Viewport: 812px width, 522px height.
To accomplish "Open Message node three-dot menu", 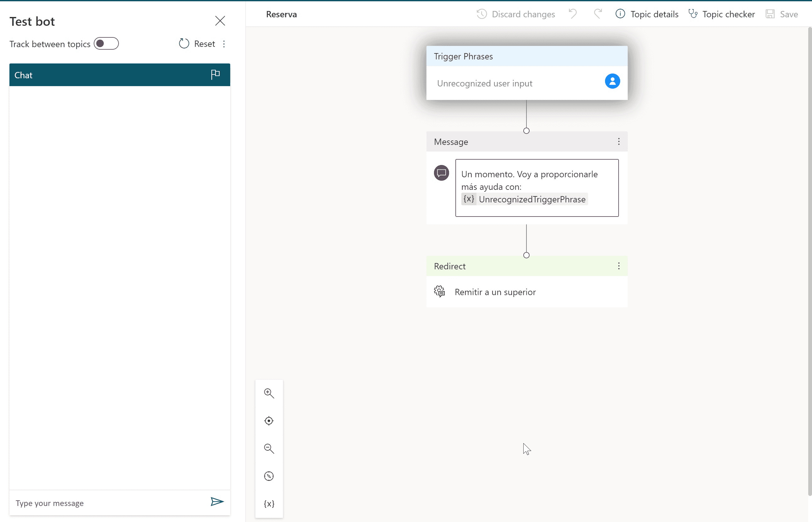I will [x=619, y=142].
